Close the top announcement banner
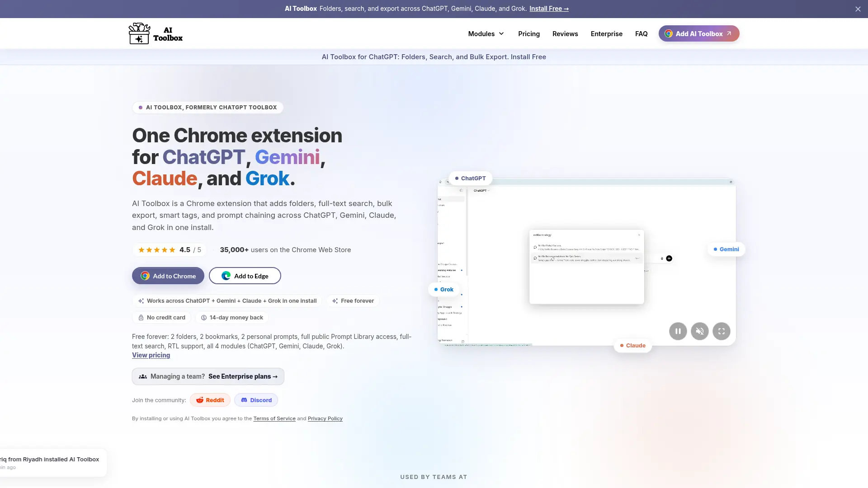This screenshot has width=868, height=488. [x=858, y=9]
